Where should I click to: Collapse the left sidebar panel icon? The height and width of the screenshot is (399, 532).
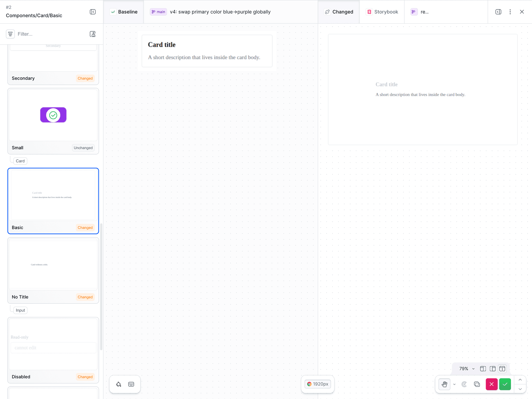93,12
